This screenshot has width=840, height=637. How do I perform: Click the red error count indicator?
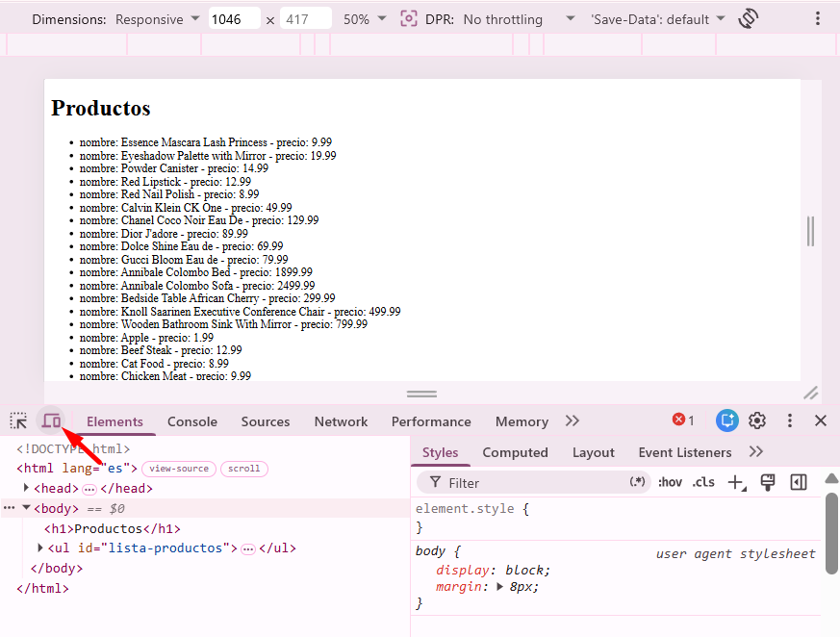[683, 420]
